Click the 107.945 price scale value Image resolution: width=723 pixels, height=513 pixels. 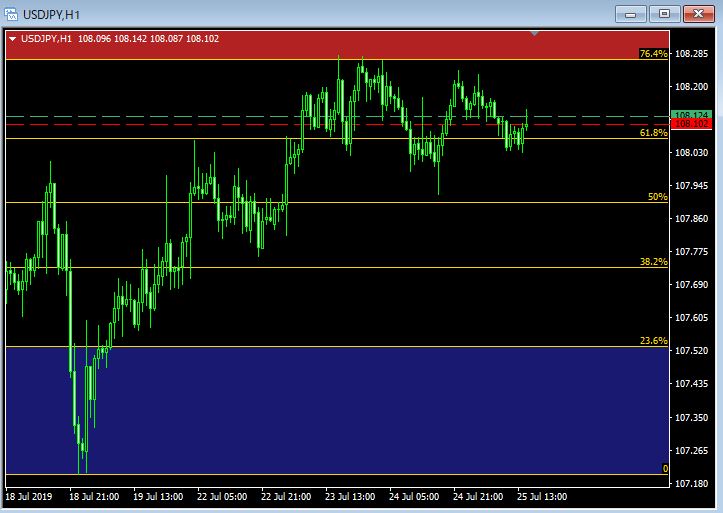click(691, 186)
